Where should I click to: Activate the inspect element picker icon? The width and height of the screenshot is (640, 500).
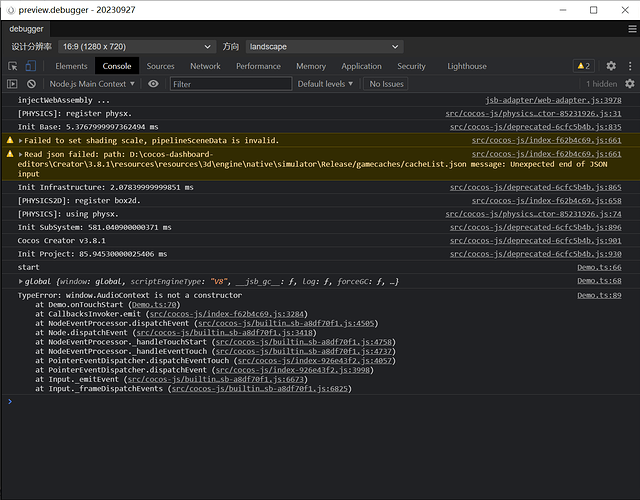[x=13, y=66]
